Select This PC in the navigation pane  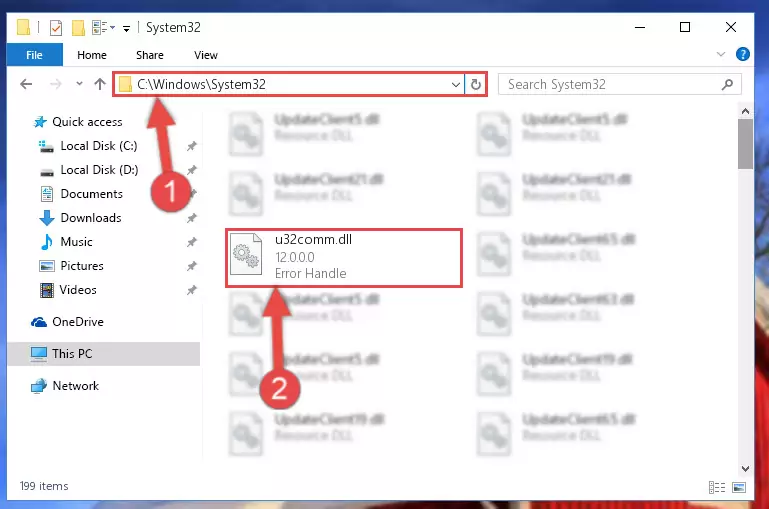coord(72,354)
